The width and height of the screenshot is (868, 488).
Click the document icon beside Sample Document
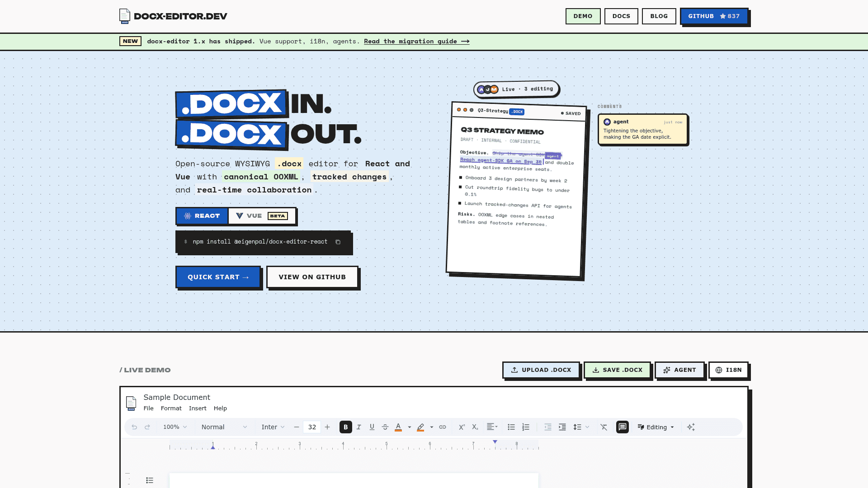coord(131,403)
